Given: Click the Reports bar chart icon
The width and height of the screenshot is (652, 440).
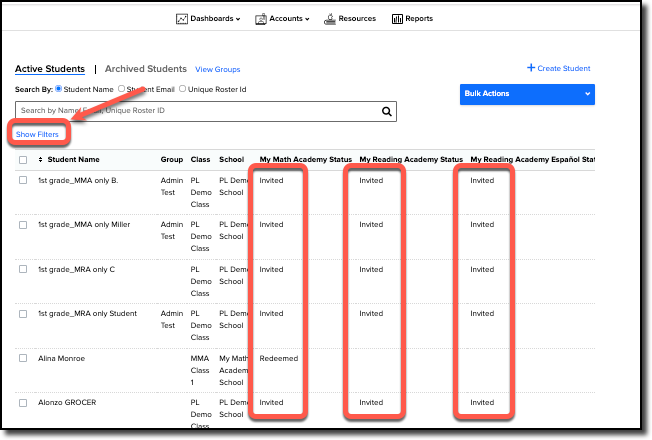Looking at the screenshot, I should (397, 19).
